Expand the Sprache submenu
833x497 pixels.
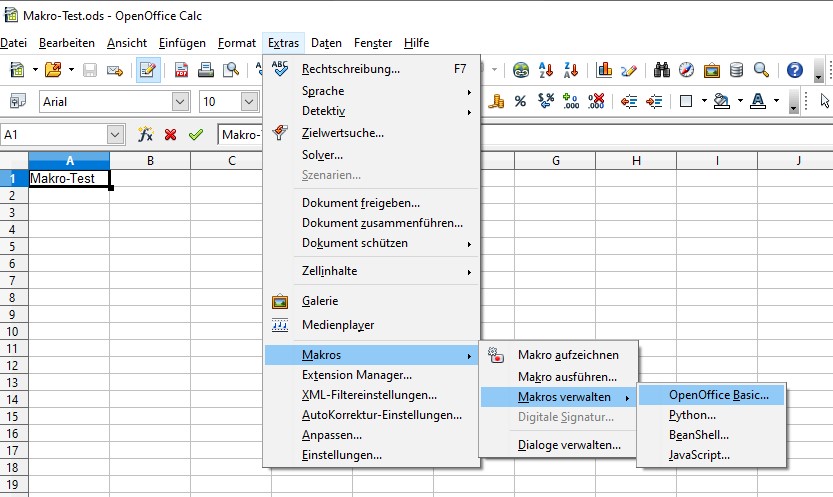pos(372,91)
